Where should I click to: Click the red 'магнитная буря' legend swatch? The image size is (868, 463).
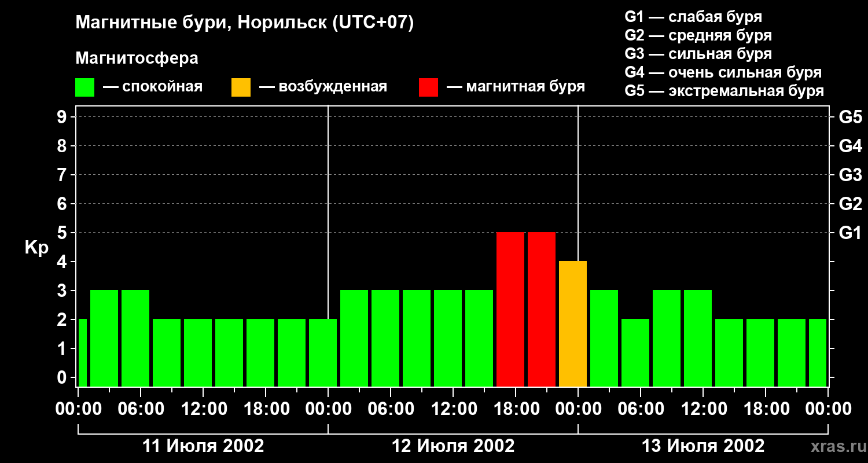[x=428, y=87]
